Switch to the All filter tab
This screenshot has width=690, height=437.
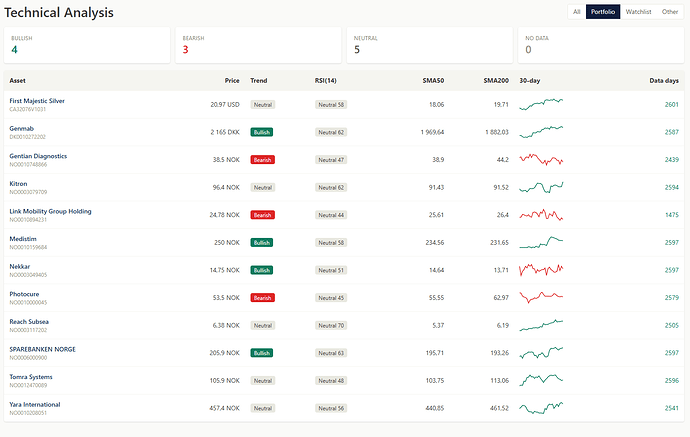coord(576,12)
